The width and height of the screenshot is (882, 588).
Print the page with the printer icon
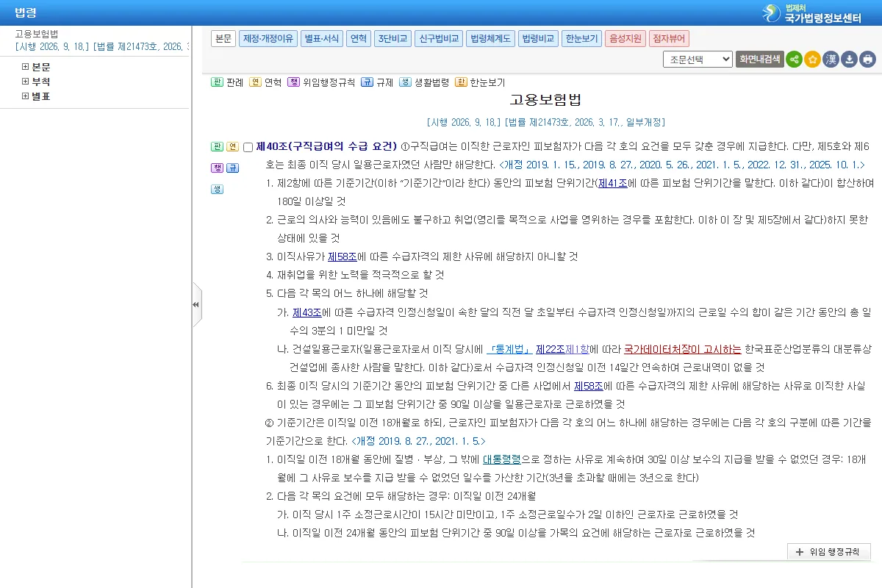pos(867,60)
